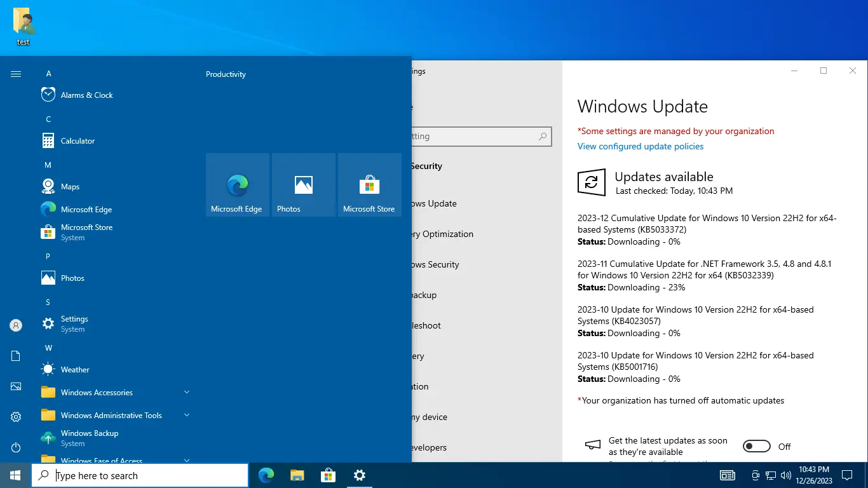Click the Windows Start button
Image resolution: width=868 pixels, height=488 pixels.
15,475
